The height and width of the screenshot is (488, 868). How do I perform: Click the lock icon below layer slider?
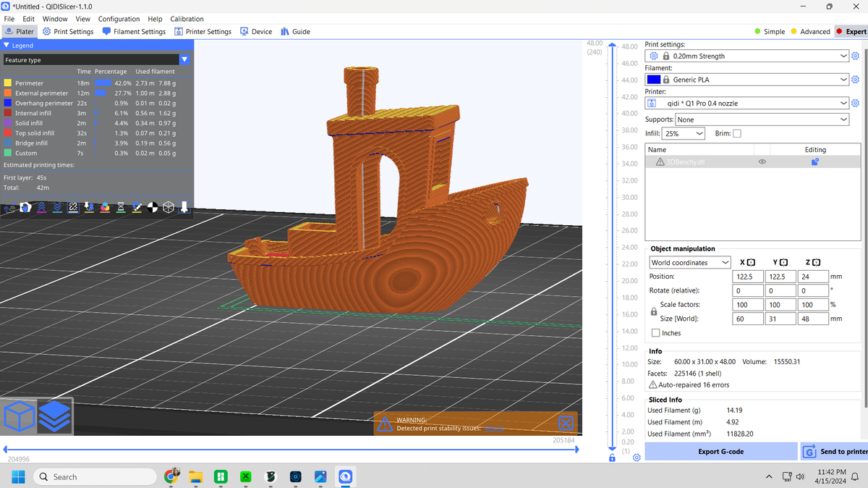(x=613, y=458)
